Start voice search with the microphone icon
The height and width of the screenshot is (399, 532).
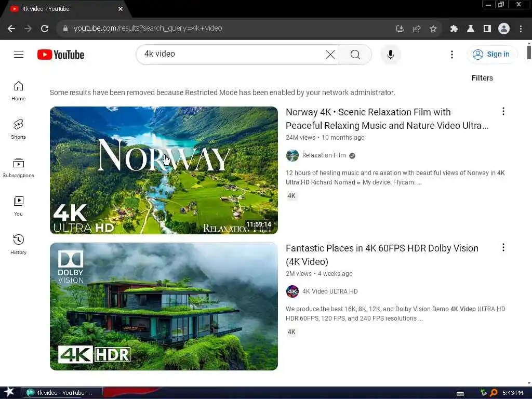(391, 54)
